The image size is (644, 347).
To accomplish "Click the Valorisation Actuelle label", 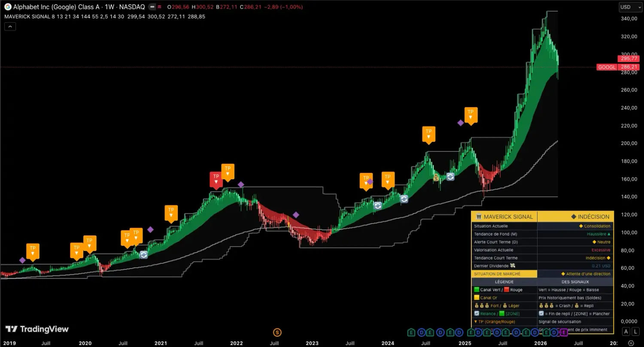I will (x=493, y=250).
